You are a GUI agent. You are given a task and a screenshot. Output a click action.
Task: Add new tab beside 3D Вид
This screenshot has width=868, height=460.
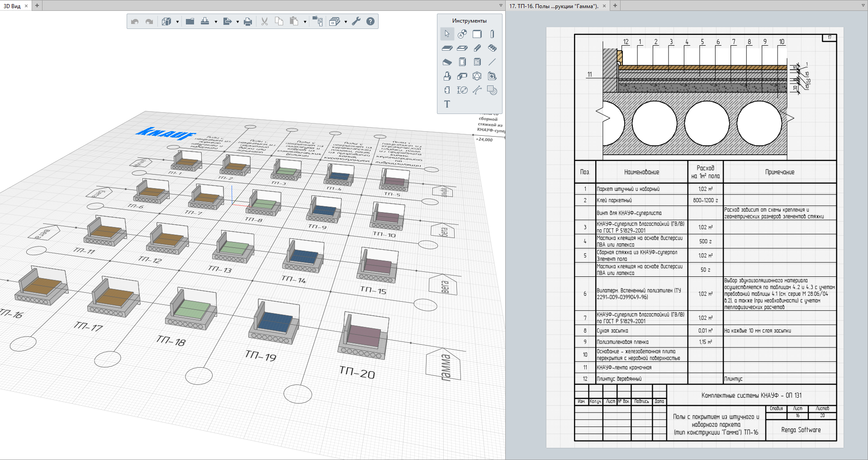37,5
